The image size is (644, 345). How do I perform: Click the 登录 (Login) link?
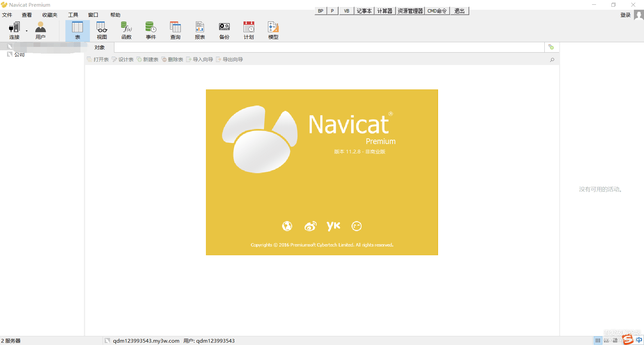click(x=626, y=15)
